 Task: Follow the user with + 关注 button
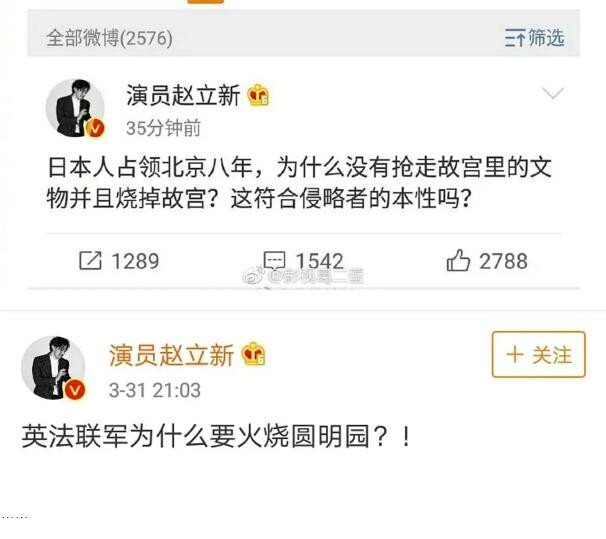click(x=538, y=354)
